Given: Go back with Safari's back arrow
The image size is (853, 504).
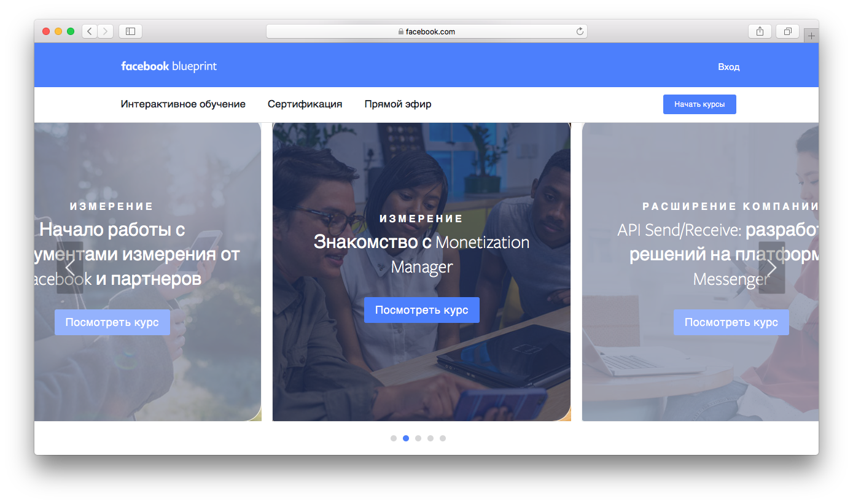Looking at the screenshot, I should click(90, 31).
